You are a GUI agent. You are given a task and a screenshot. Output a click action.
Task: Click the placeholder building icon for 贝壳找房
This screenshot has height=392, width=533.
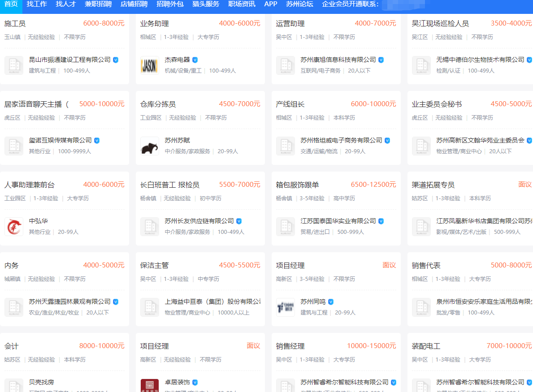(x=14, y=385)
